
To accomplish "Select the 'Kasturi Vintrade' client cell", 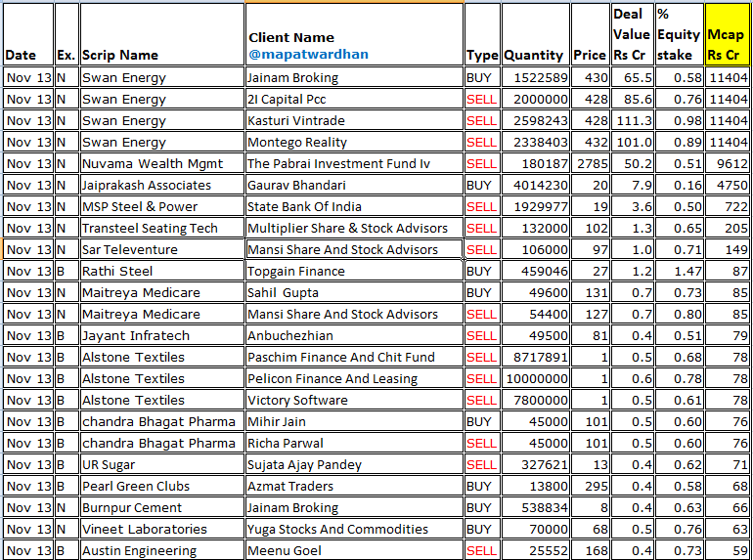I will click(x=354, y=120).
